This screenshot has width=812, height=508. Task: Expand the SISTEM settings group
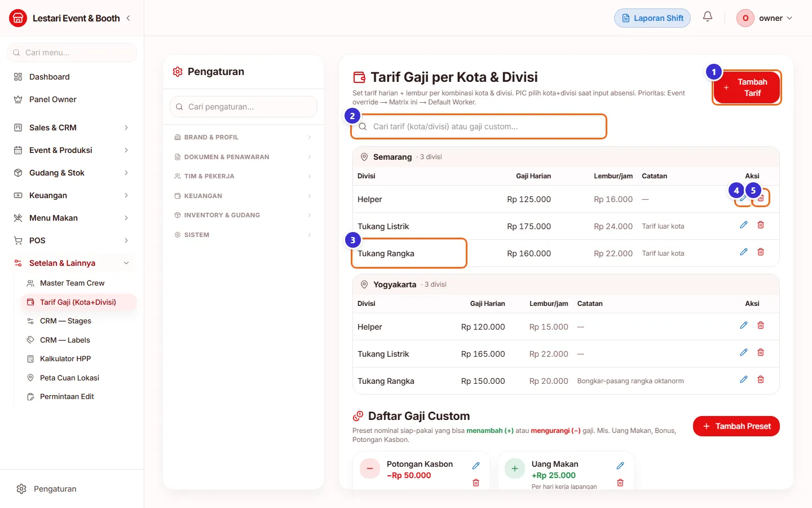(x=243, y=235)
